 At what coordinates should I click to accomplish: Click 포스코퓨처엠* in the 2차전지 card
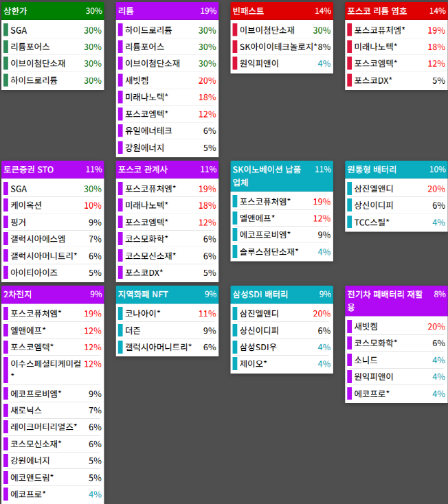[x=53, y=313]
